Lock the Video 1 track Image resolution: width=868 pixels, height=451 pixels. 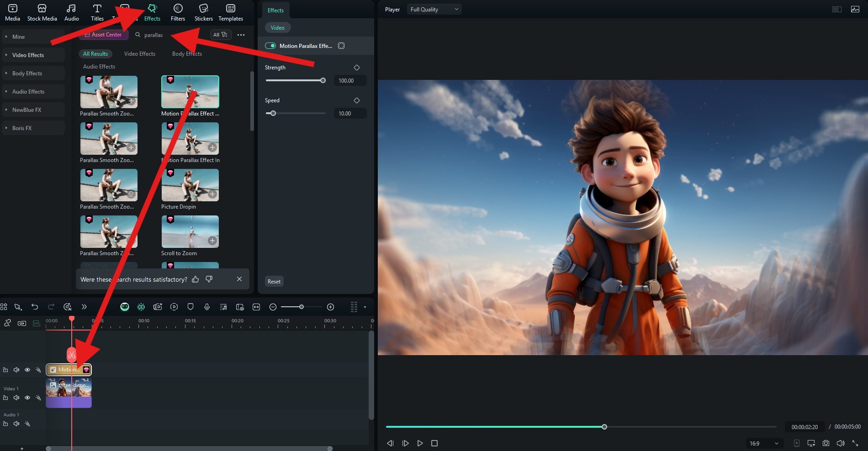[5, 398]
